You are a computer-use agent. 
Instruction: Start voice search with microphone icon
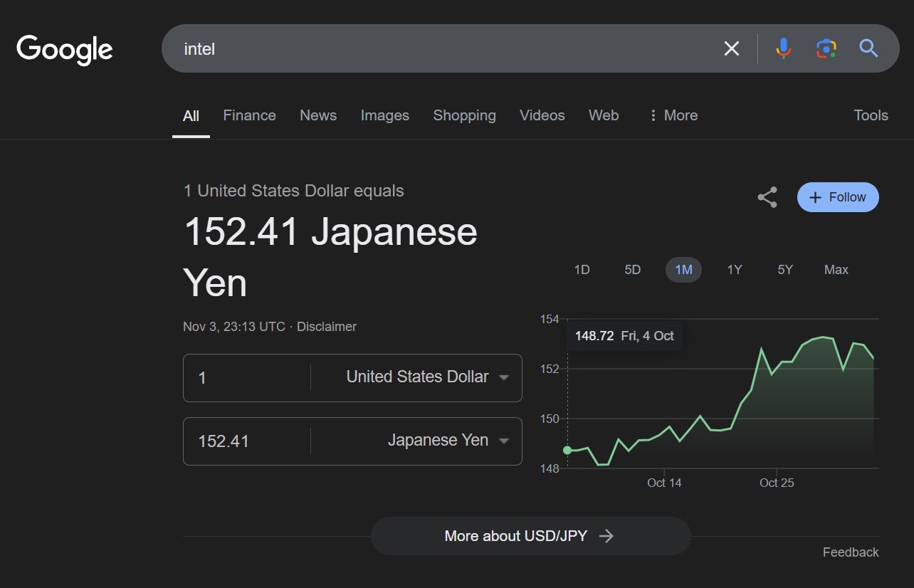(783, 48)
